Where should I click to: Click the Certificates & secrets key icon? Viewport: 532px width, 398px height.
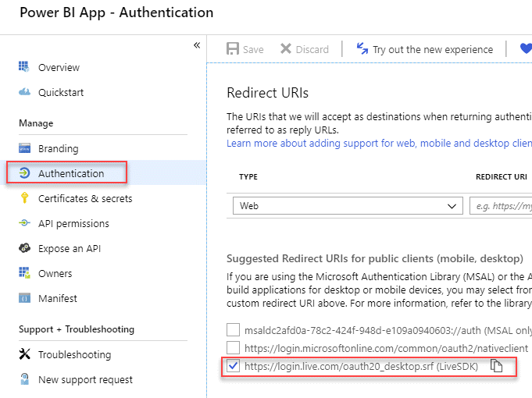[24, 198]
